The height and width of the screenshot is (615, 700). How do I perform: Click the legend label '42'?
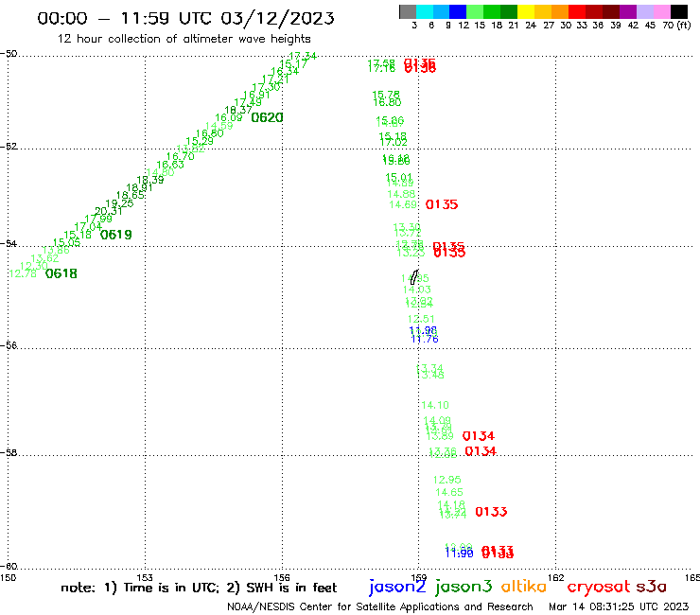pos(633,26)
